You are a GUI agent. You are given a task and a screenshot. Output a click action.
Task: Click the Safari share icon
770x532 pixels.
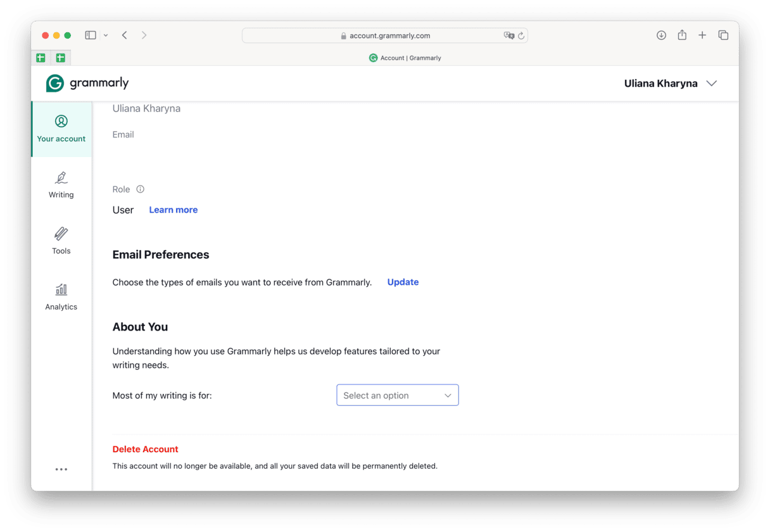click(682, 35)
